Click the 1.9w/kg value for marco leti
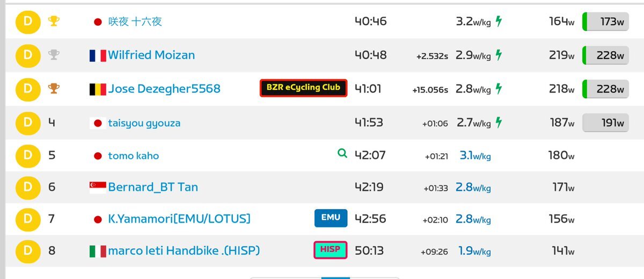The height and width of the screenshot is (279, 644). tap(475, 251)
